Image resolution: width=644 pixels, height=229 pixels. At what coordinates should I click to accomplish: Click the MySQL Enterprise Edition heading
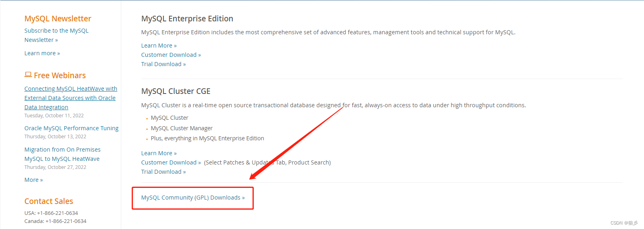[x=187, y=19]
